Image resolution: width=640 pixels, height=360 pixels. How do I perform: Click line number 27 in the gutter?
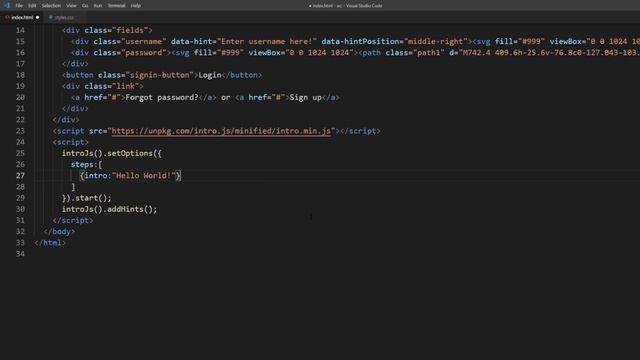20,176
